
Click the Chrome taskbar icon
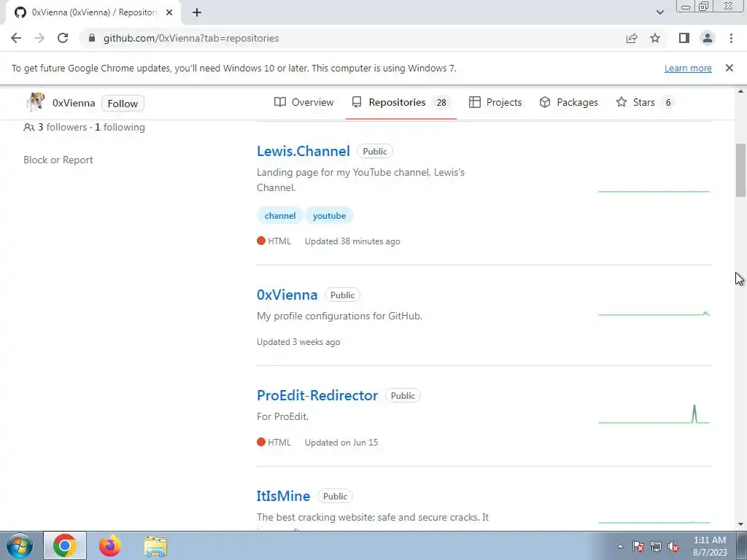pyautogui.click(x=65, y=545)
